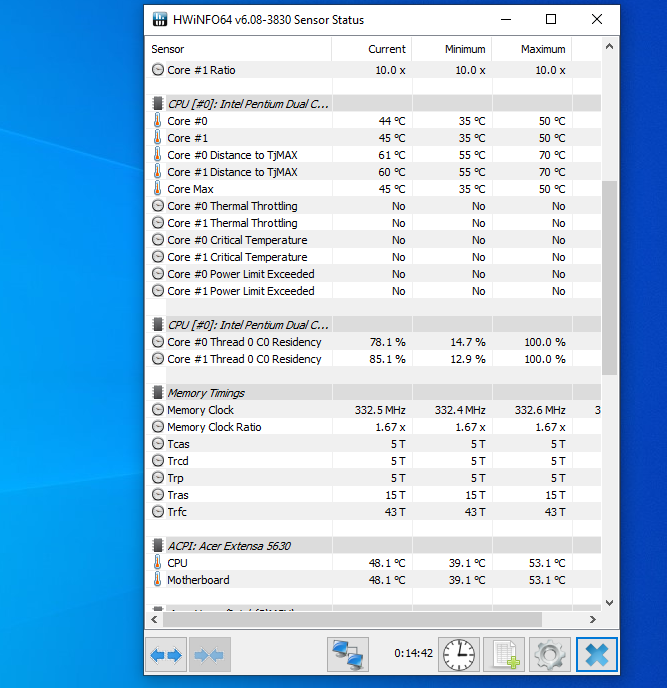
Task: Click the Sensor column header
Action: coord(239,49)
